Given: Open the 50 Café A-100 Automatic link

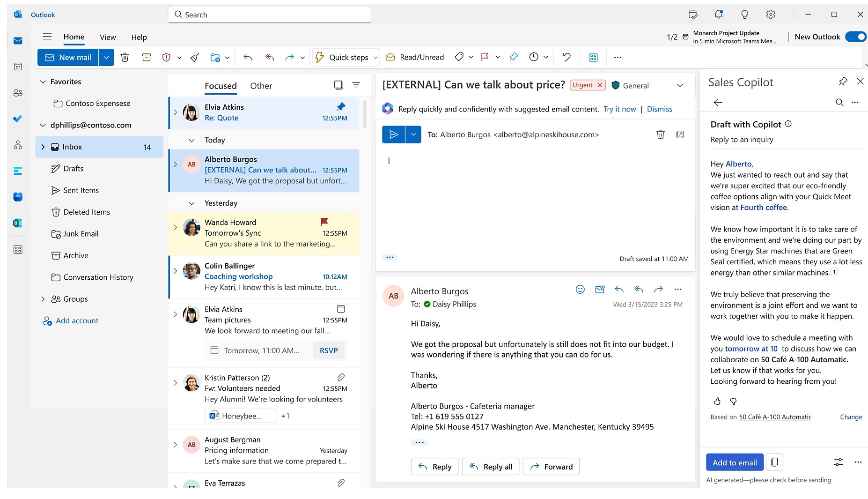Looking at the screenshot, I should click(775, 417).
